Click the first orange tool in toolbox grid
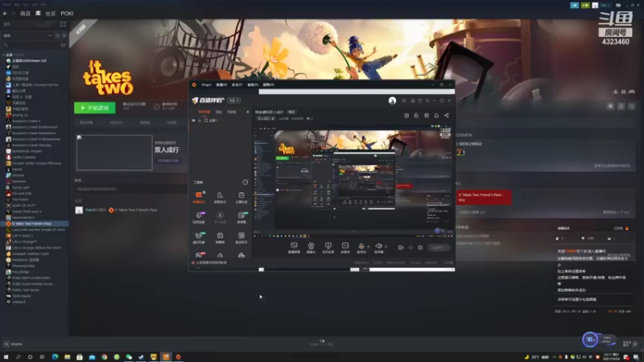 coord(199,197)
